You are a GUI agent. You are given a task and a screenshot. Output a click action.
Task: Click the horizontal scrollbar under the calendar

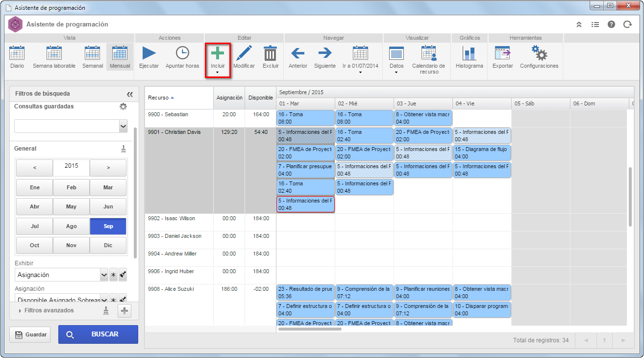pos(310,329)
